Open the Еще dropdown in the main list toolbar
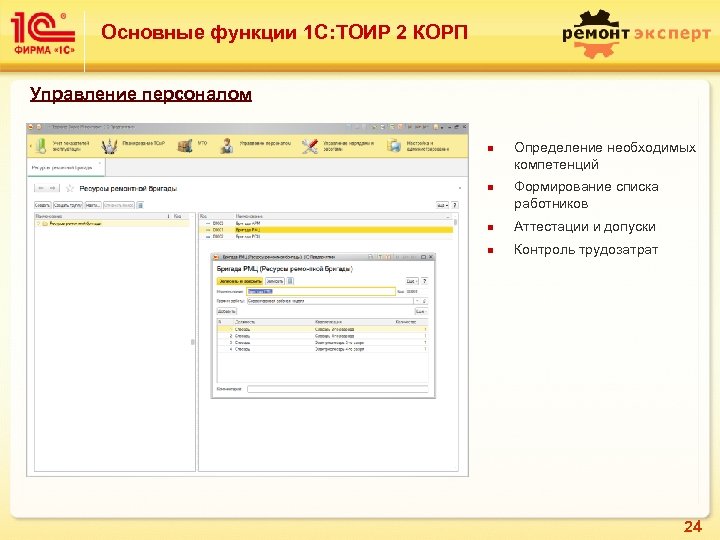This screenshot has width=720, height=540. (442, 205)
